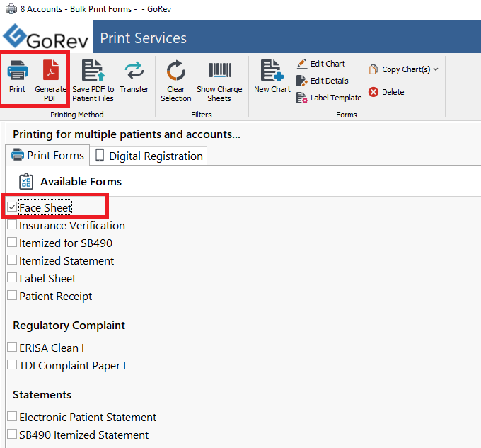This screenshot has width=481, height=448.
Task: Check the TDI Complaint Paper I checkbox
Action: 12,365
